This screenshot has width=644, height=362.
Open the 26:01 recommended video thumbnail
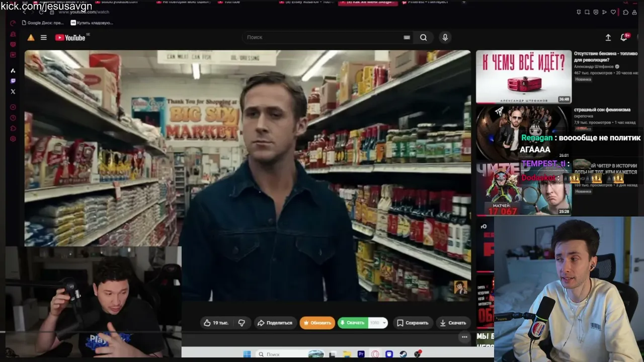pos(523,132)
